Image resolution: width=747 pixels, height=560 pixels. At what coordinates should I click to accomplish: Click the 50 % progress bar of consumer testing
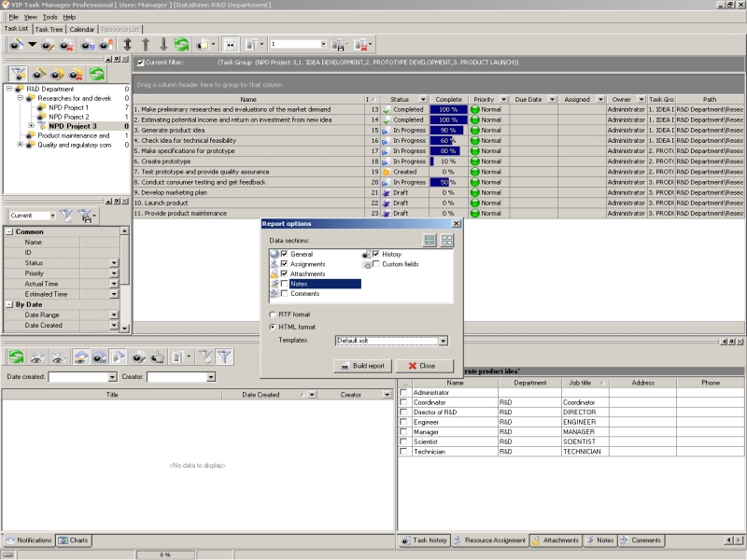[x=448, y=182]
